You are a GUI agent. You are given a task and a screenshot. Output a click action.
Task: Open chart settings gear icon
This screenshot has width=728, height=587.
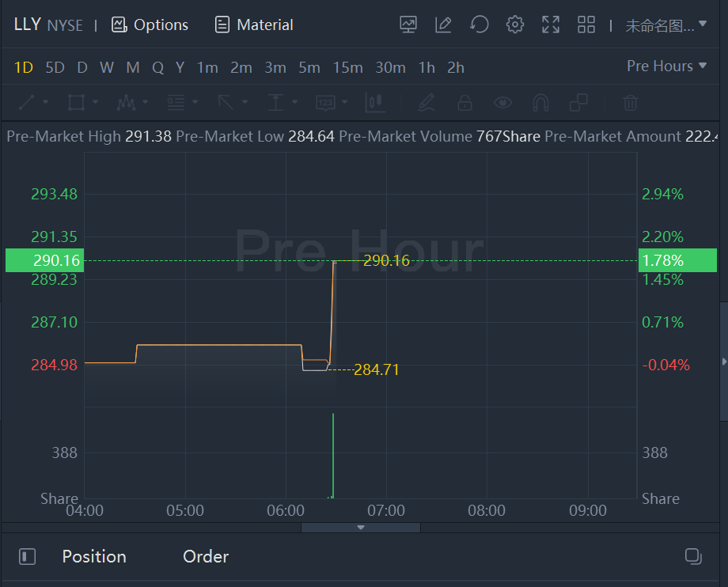(515, 25)
